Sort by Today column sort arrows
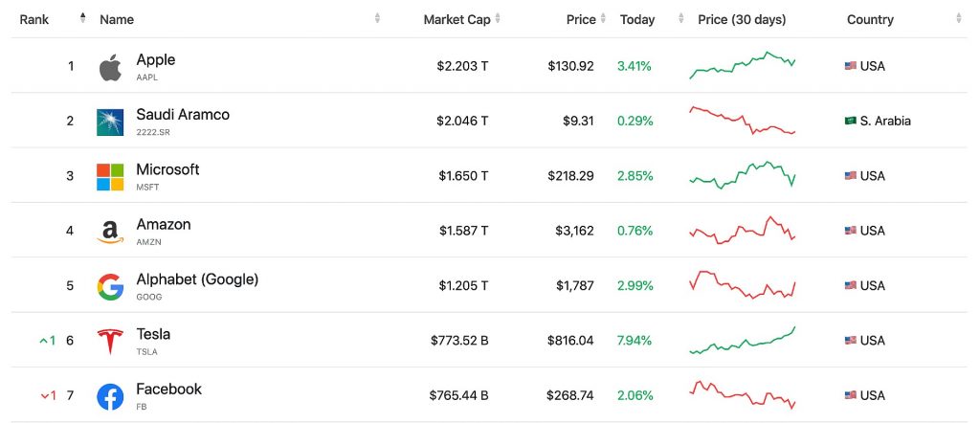980x423 pixels. tap(680, 19)
